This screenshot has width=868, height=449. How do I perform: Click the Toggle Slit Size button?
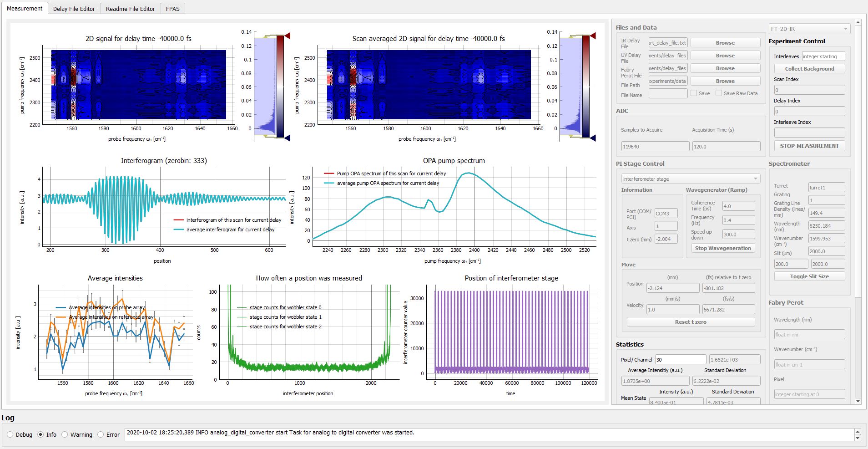(x=810, y=276)
